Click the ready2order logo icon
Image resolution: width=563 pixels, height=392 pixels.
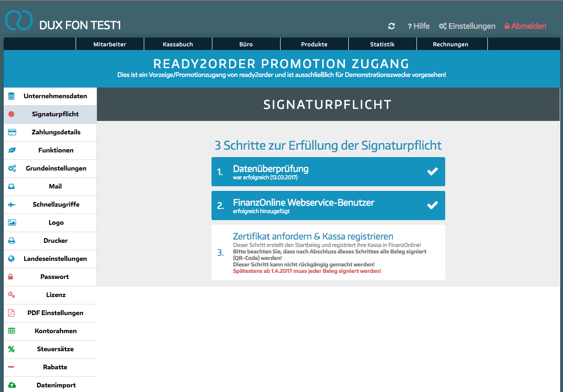19,20
